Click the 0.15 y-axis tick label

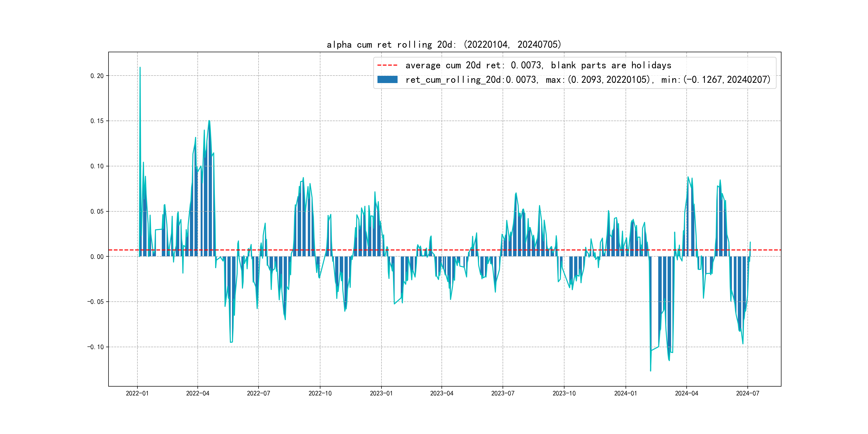click(97, 121)
